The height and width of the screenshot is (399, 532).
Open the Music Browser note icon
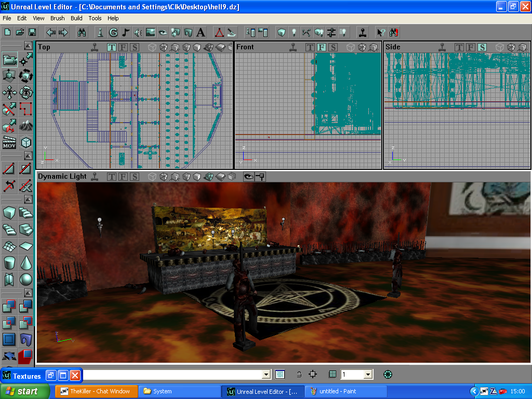coord(125,32)
